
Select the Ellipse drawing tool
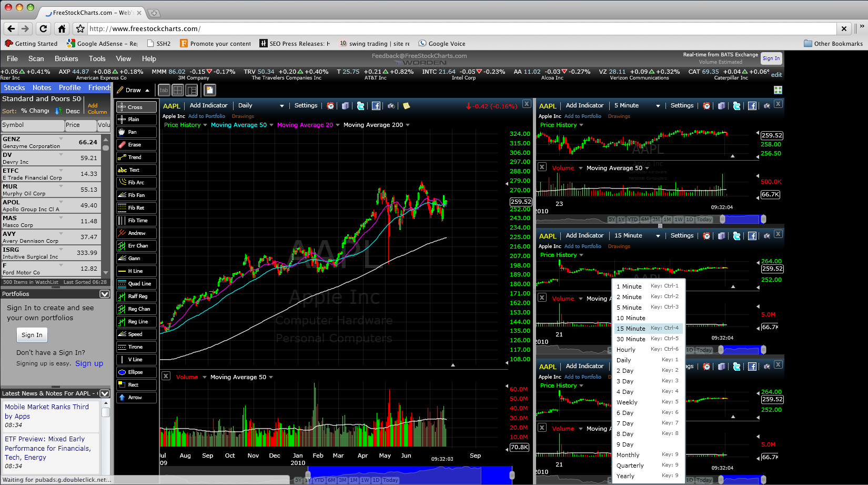[x=136, y=372]
